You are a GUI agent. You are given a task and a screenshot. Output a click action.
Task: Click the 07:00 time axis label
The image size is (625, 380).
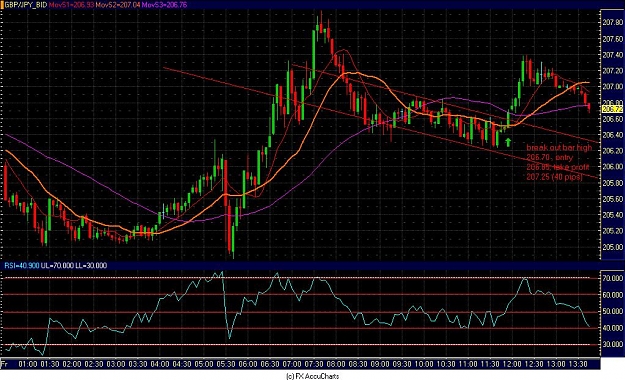292,364
